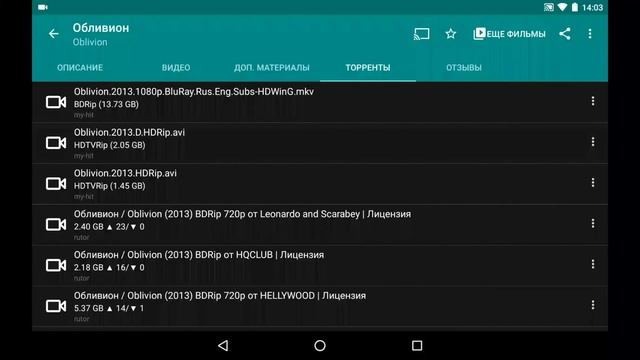
Task: Open options menu for Oblivion.2013.HDRip.avi
Action: (593, 183)
